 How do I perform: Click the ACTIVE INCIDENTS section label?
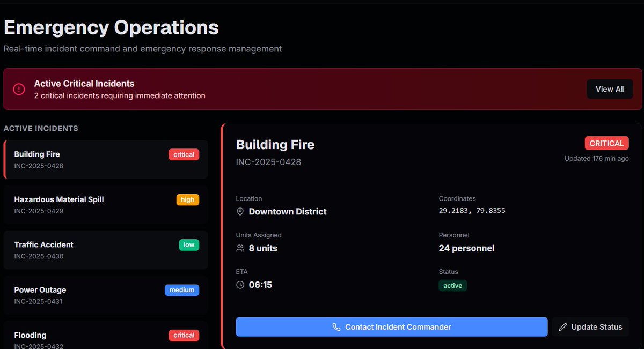(x=41, y=129)
